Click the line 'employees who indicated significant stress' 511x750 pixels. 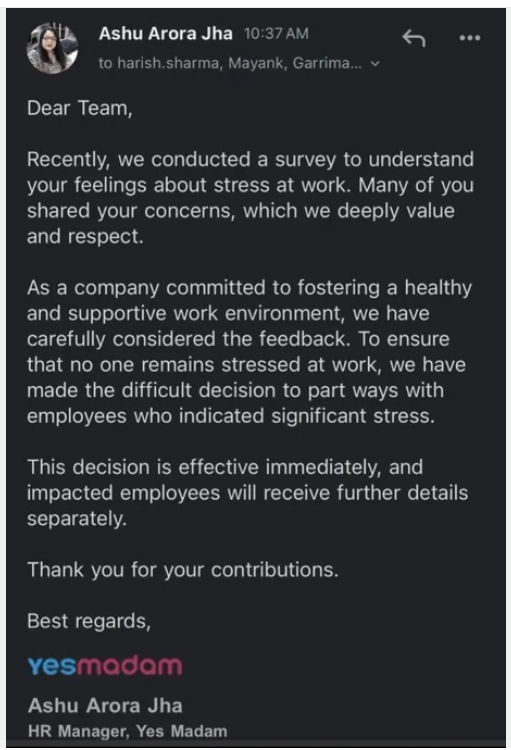[231, 416]
